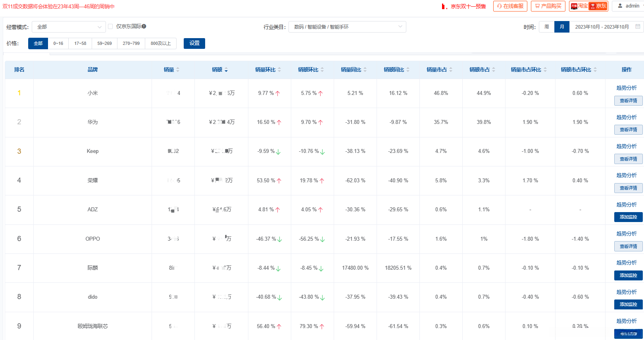The width and height of the screenshot is (644, 340).
Task: Click sort icon beside 销额环比 header
Action: pos(322,70)
